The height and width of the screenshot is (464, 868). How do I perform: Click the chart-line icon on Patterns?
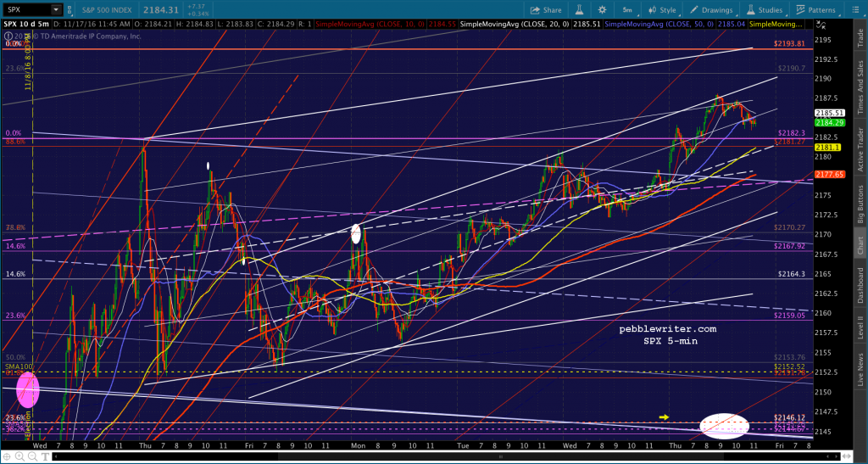(800, 10)
